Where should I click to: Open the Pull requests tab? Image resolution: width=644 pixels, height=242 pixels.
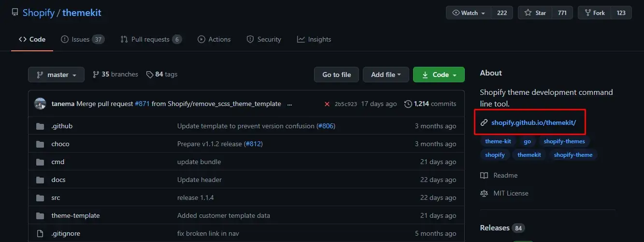150,39
